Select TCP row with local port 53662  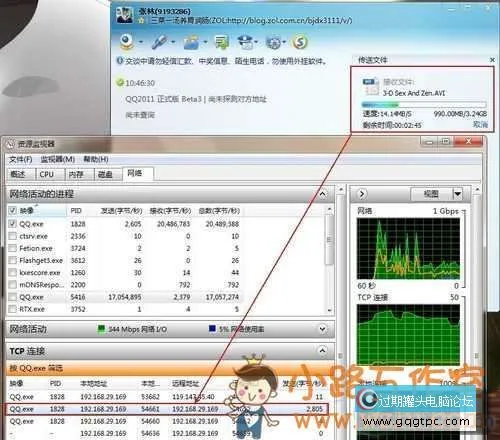click(167, 397)
